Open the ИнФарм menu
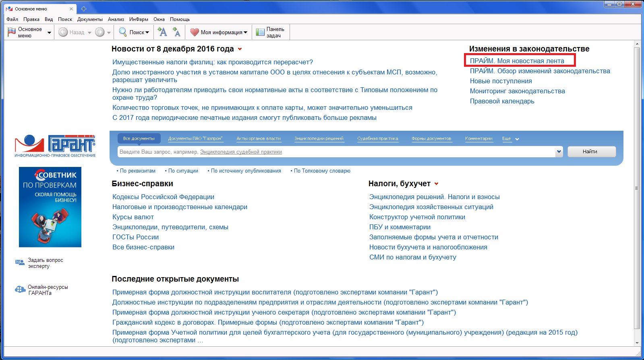This screenshot has height=360, width=644. pos(139,19)
